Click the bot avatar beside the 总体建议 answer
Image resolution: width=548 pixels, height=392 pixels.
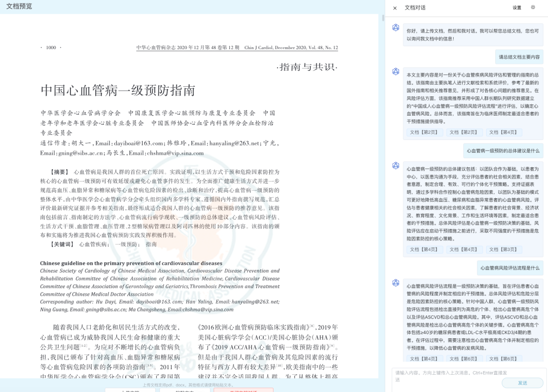396,166
